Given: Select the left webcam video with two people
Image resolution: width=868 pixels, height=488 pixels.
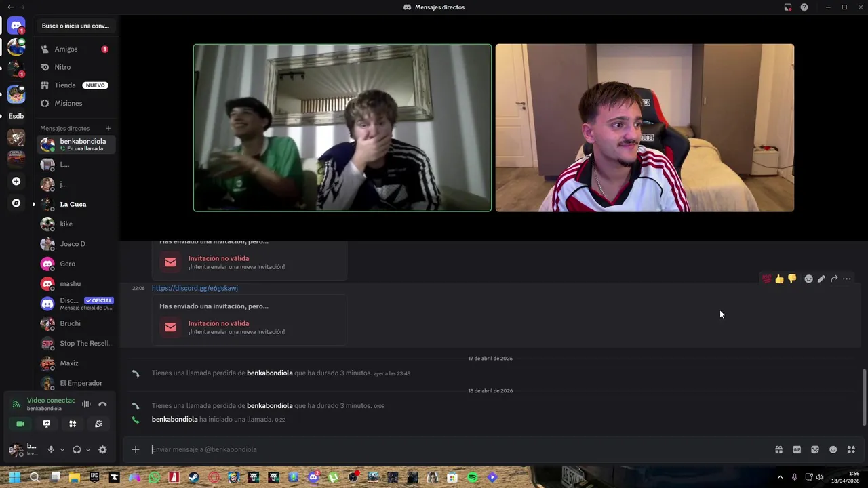Looking at the screenshot, I should (x=342, y=128).
